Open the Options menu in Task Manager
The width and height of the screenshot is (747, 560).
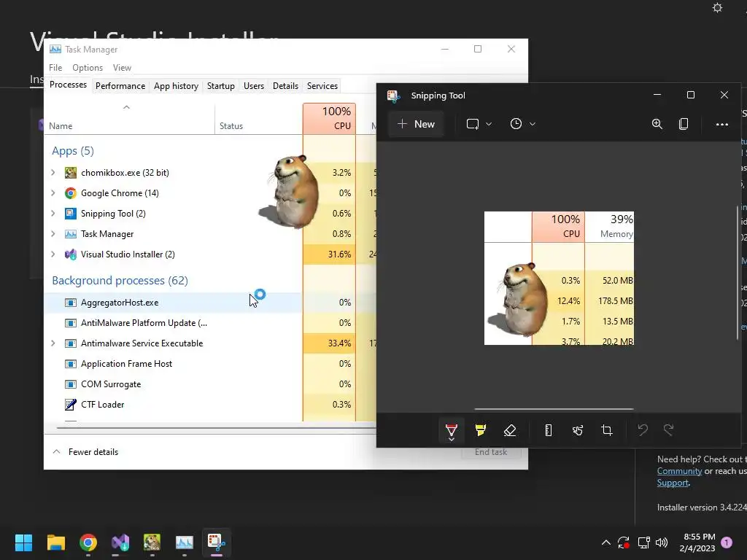[x=88, y=68]
